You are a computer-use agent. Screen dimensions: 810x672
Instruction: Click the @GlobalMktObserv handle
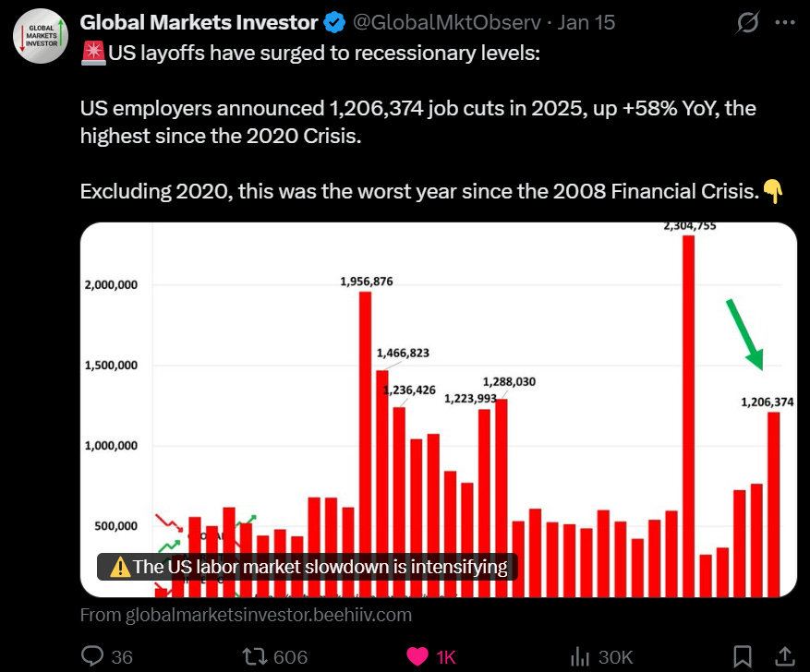pos(447,23)
